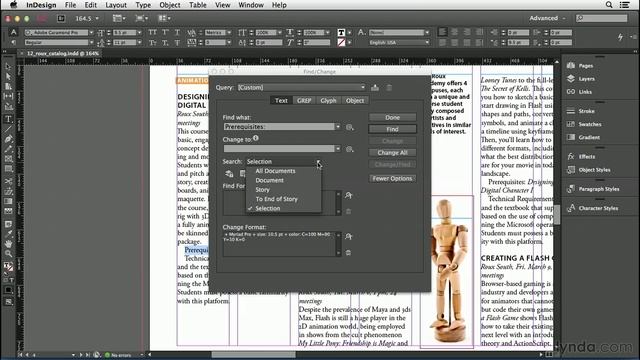Select the Rectangle Frame tool
The width and height of the screenshot is (640, 360).
point(8,159)
